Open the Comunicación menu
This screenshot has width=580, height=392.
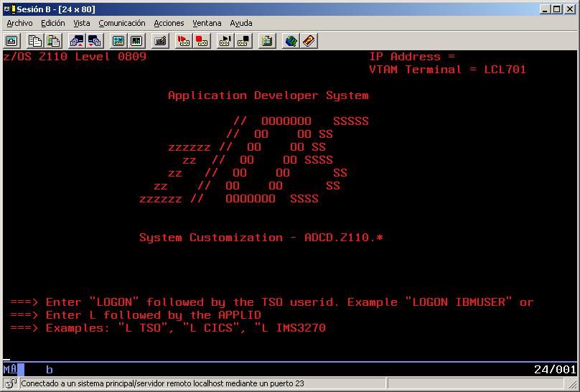[122, 23]
